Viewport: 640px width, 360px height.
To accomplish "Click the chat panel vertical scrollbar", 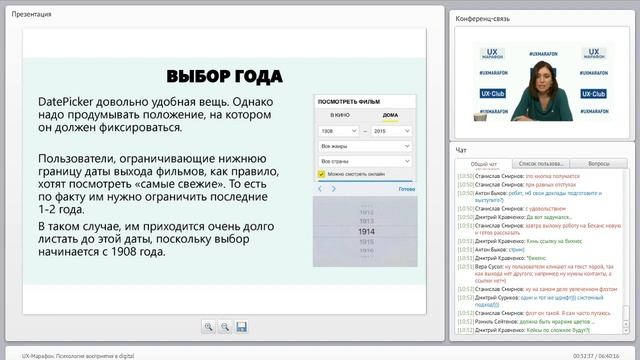I will pos(626,252).
